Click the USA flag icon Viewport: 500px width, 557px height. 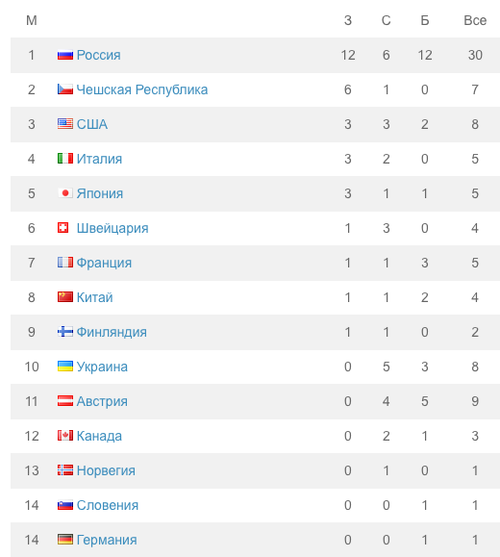coord(65,124)
